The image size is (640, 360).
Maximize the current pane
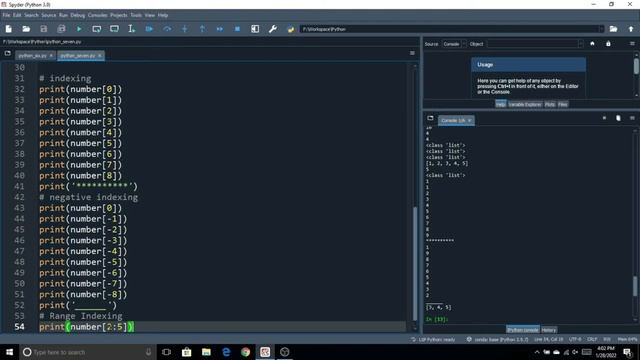[255, 29]
